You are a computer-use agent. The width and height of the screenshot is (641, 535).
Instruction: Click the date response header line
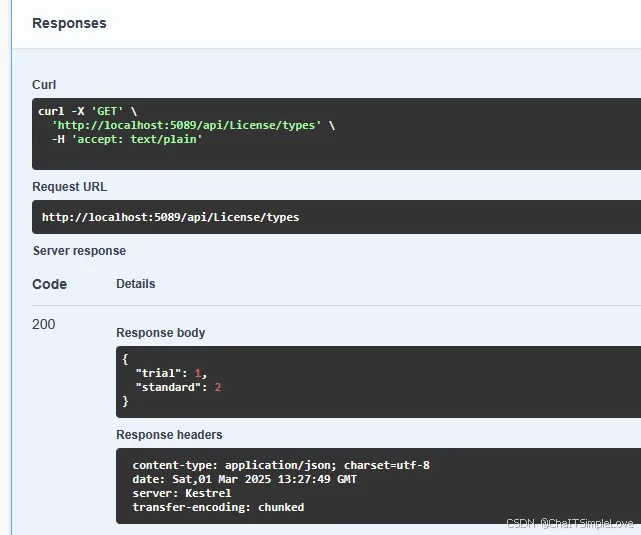point(244,479)
